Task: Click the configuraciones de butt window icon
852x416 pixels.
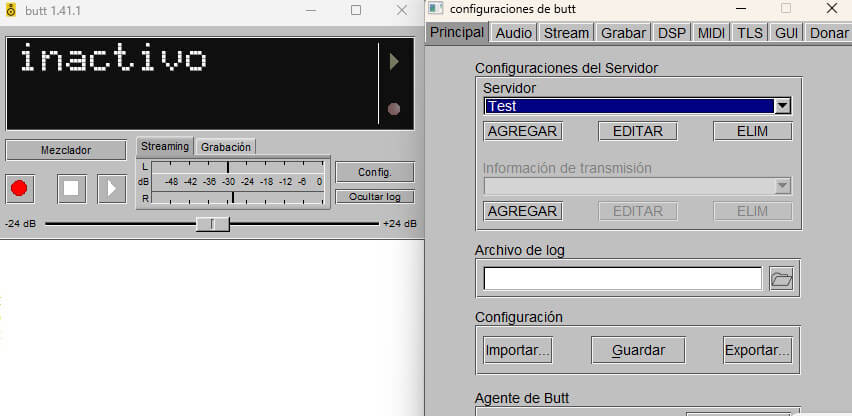Action: coord(436,9)
